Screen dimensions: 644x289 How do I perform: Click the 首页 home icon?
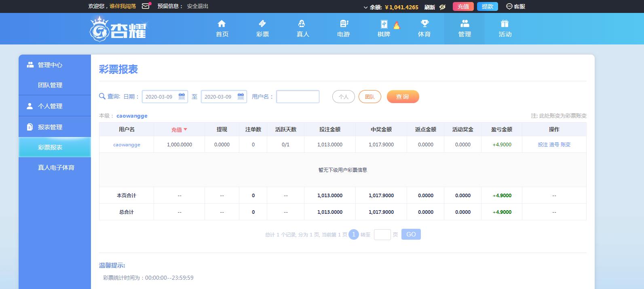[x=222, y=23]
